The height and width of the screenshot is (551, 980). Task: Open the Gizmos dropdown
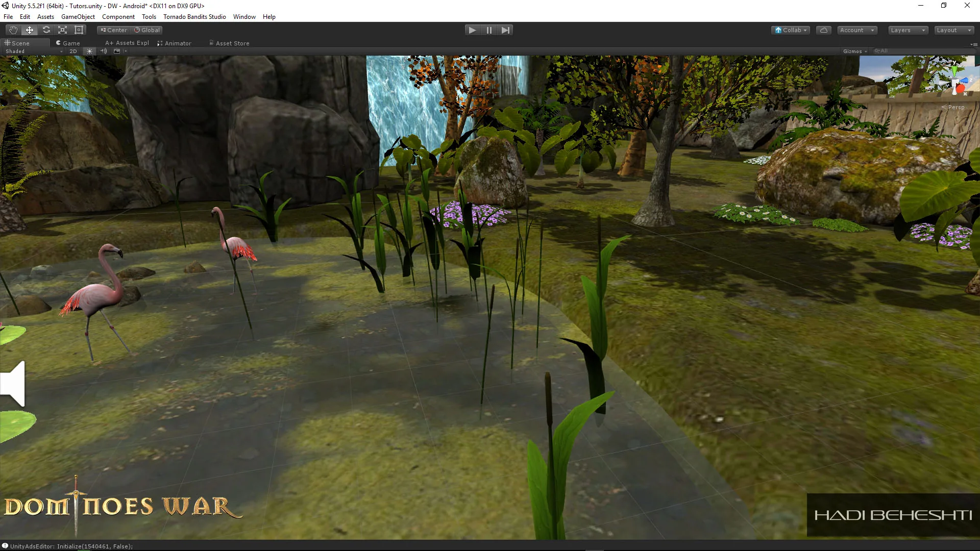[x=855, y=51]
